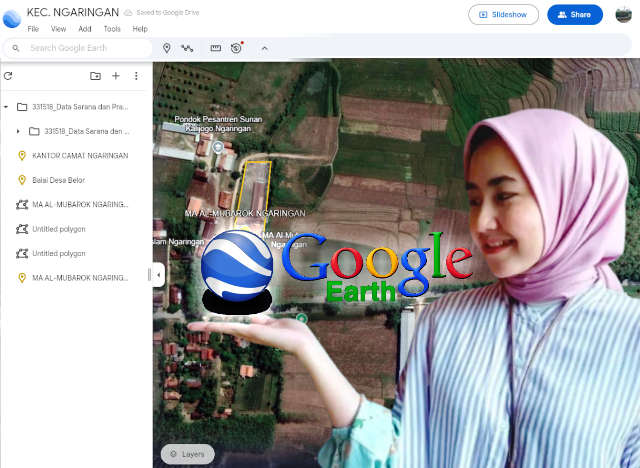640x468 pixels.
Task: Open the Tools menu
Action: point(112,29)
